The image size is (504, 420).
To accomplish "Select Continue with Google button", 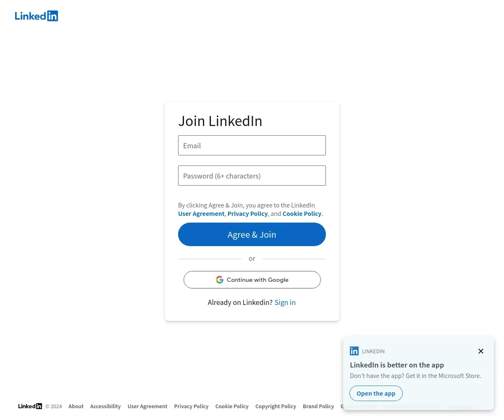I will (x=252, y=280).
